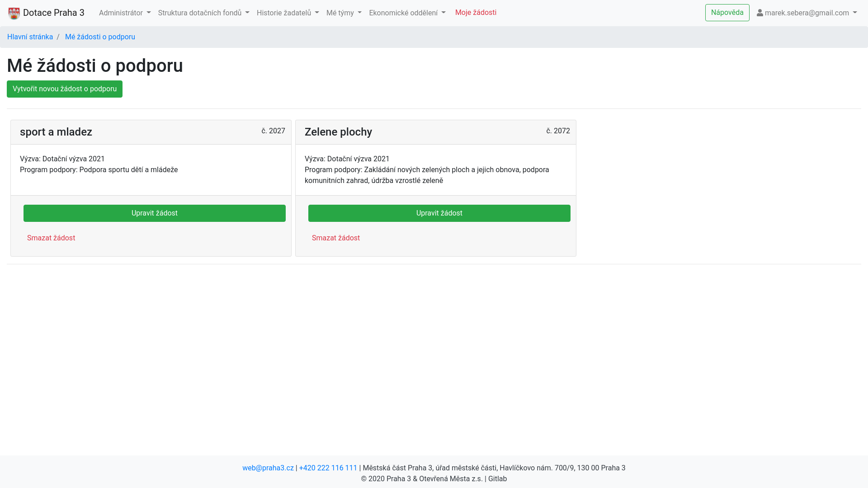Viewport: 868px width, 488px height.
Task: Navigate to Hlavní stránka breadcrumb
Action: point(30,37)
